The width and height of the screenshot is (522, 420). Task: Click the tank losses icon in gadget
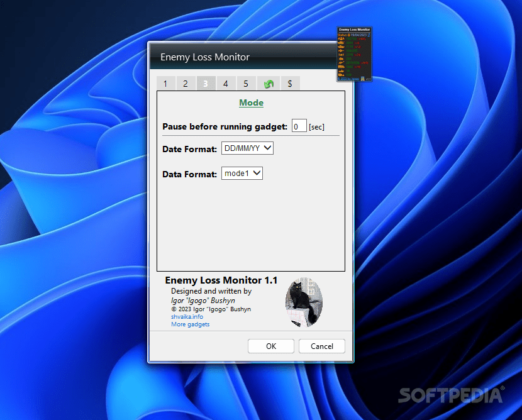pyautogui.click(x=342, y=43)
